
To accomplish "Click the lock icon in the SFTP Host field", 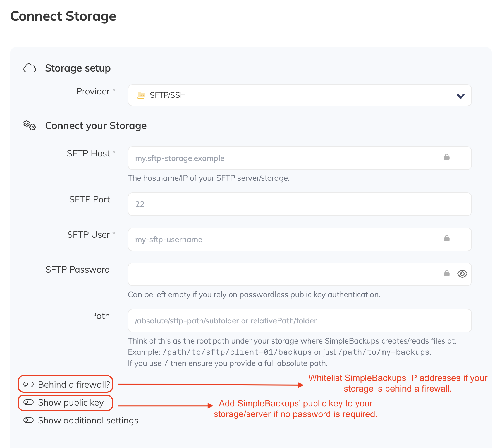I will pos(446,158).
